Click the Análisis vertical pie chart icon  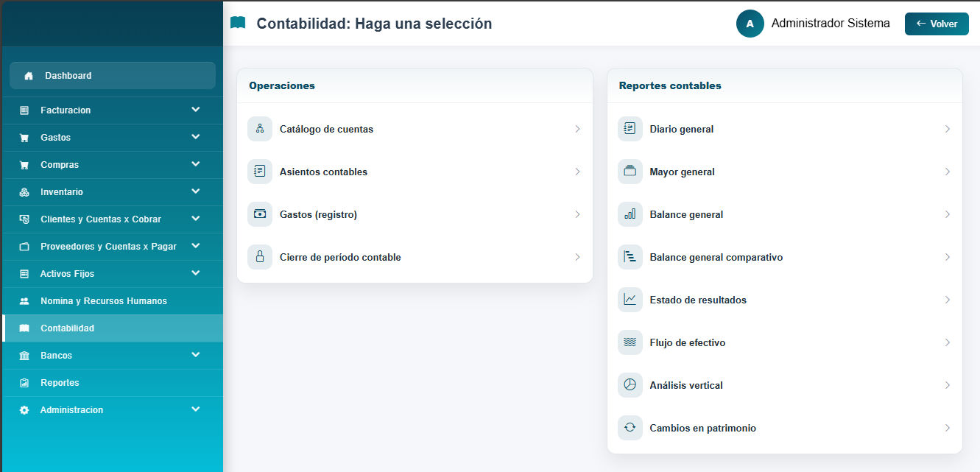pyautogui.click(x=630, y=385)
